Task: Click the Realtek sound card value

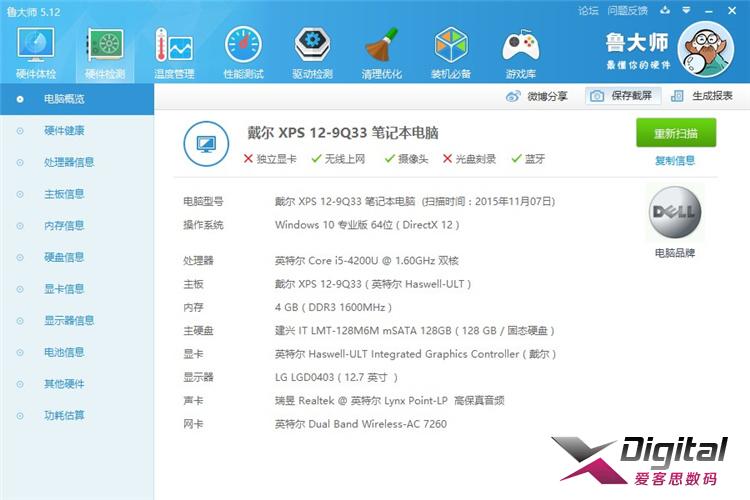Action: [x=389, y=400]
